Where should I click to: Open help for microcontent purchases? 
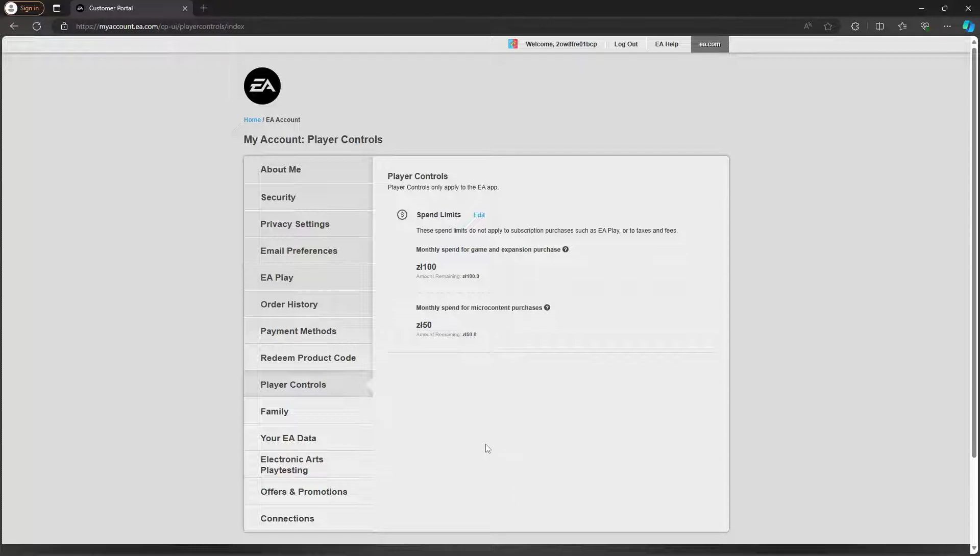[547, 308]
